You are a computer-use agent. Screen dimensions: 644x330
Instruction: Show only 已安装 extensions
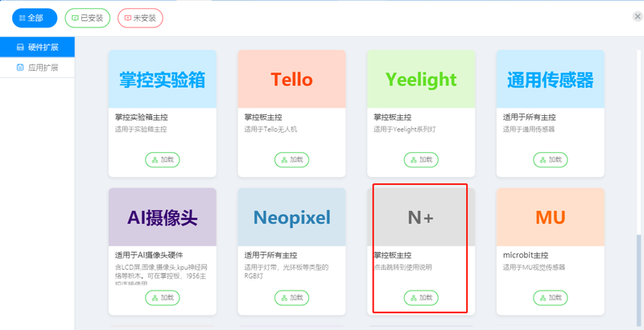click(88, 18)
